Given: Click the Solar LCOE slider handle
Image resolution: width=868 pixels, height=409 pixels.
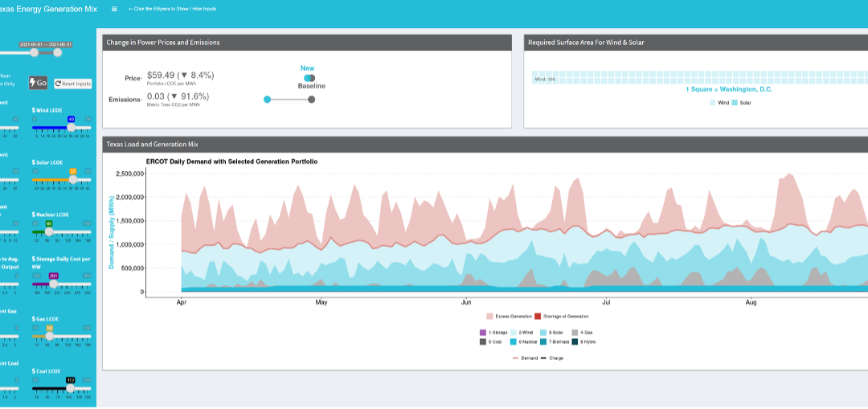Looking at the screenshot, I should [x=73, y=179].
